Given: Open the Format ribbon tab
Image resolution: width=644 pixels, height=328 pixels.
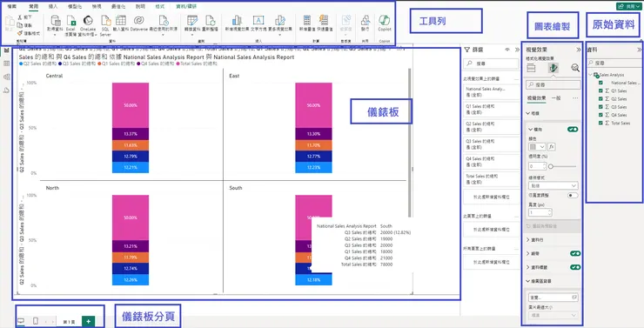Looking at the screenshot, I should (x=159, y=7).
